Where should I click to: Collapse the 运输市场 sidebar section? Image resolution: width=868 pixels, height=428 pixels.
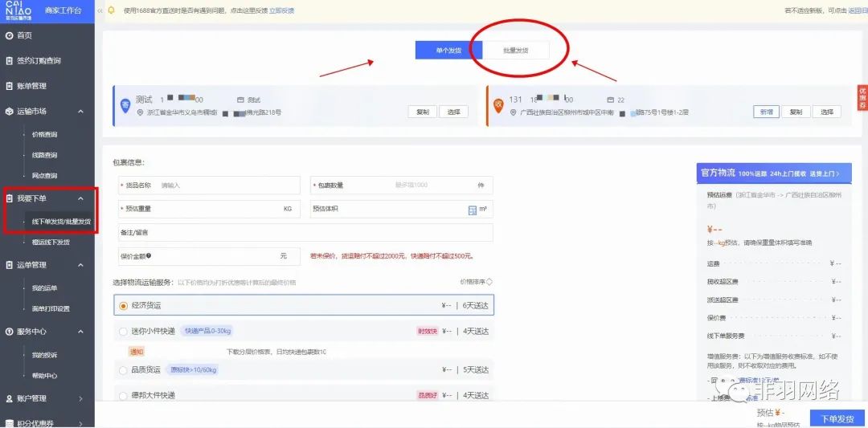tap(80, 112)
